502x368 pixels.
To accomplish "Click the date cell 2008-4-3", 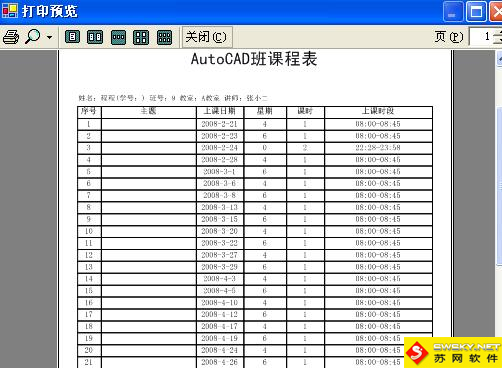I will tap(220, 279).
